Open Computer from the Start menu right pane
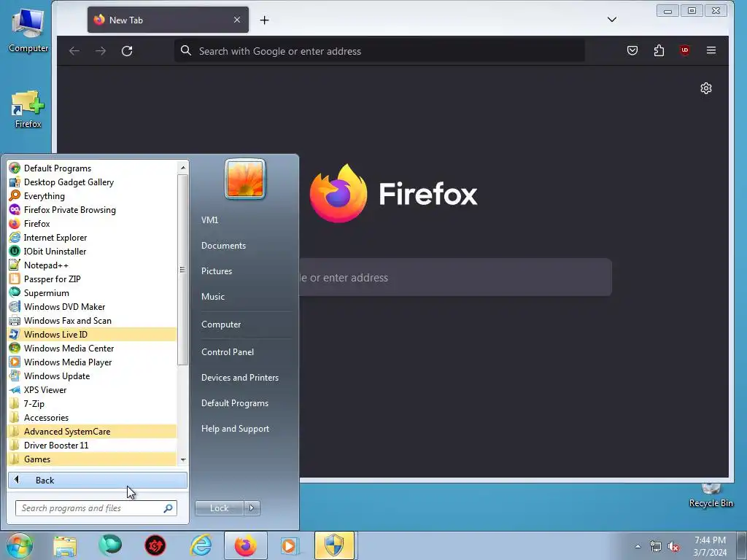Image resolution: width=747 pixels, height=560 pixels. coord(221,324)
